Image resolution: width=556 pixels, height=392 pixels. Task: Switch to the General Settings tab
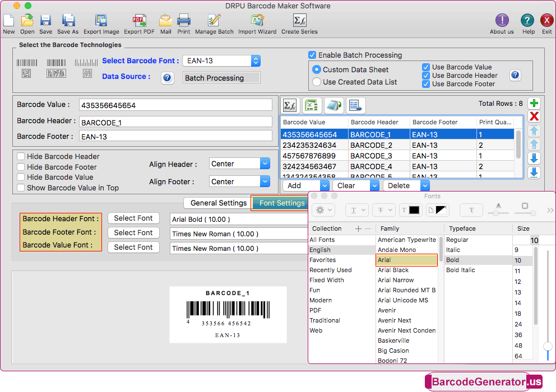218,203
